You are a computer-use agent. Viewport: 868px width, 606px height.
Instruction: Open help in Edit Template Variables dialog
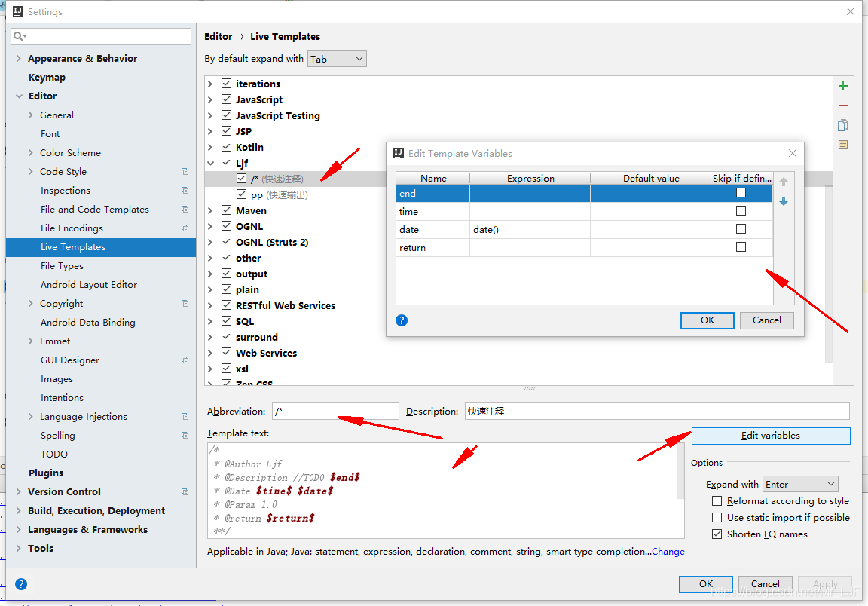[402, 320]
